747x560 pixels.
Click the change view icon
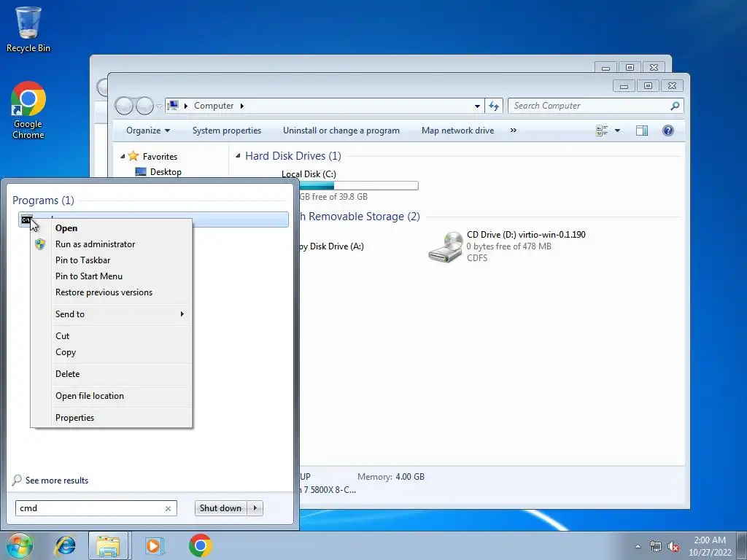(x=602, y=131)
